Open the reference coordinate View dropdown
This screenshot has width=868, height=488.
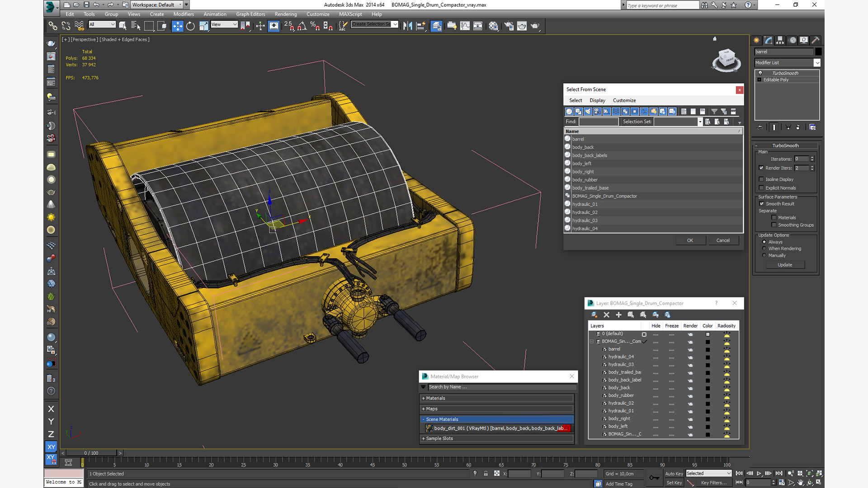tap(224, 24)
